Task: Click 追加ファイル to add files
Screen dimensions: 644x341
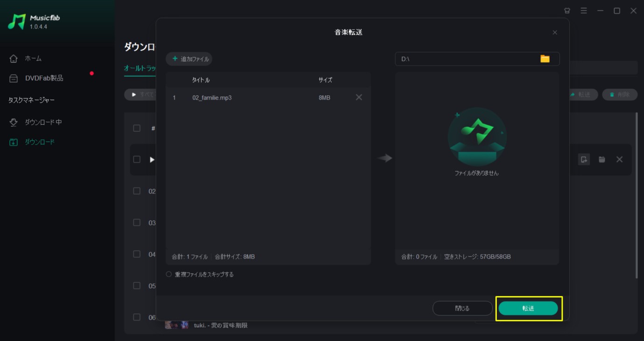Action: (x=189, y=59)
